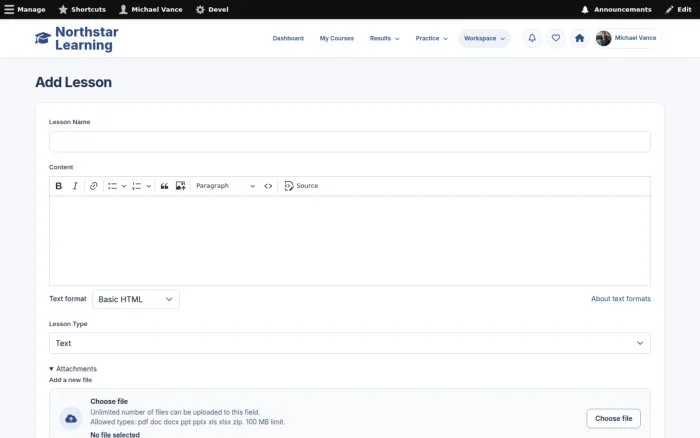Open the Text format Basic HTML dropdown
Image resolution: width=700 pixels, height=438 pixels.
coord(136,299)
